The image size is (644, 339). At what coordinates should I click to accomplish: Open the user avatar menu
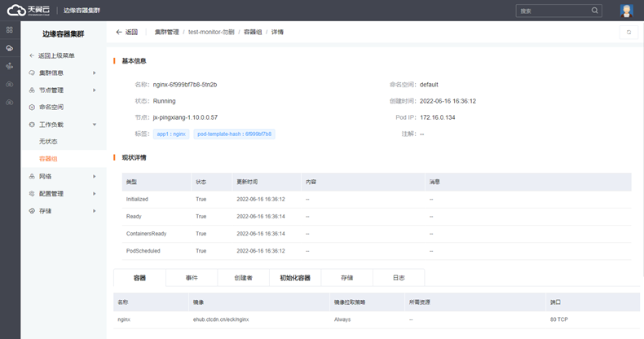(626, 11)
